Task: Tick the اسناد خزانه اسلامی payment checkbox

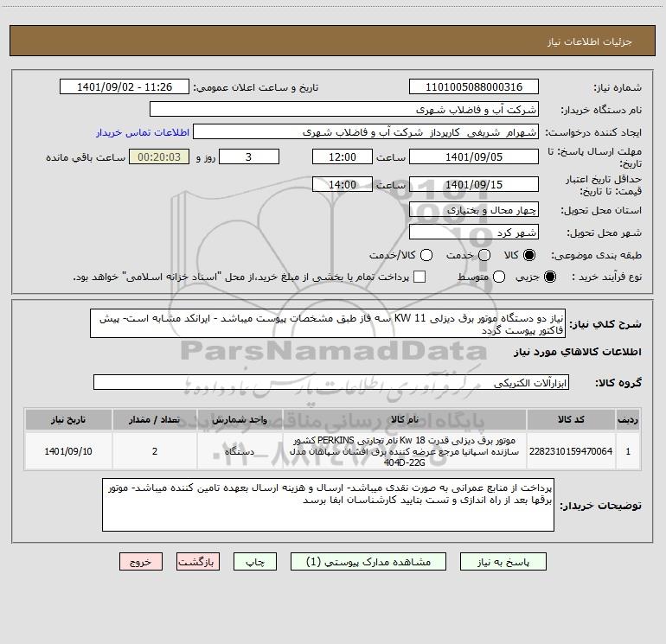Action: click(419, 277)
